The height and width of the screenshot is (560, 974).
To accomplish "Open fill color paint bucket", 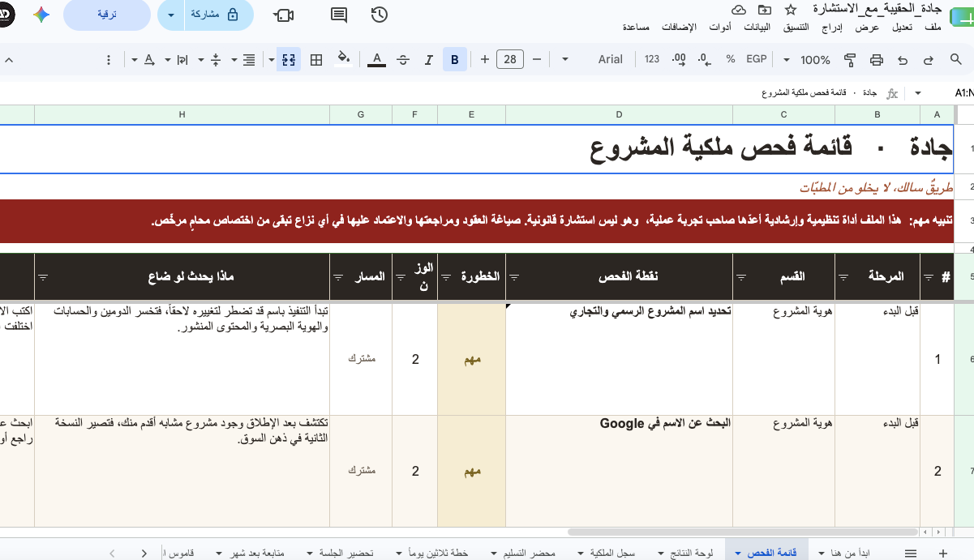I will pos(343,58).
